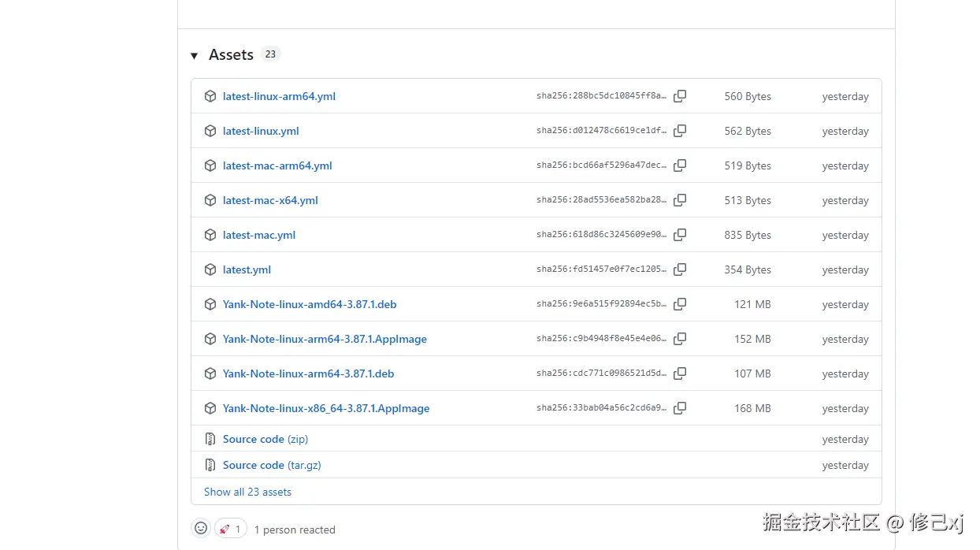Screen dimensions: 980x550
Task: Copy sha256 hash of latest.yml
Action: (x=680, y=269)
